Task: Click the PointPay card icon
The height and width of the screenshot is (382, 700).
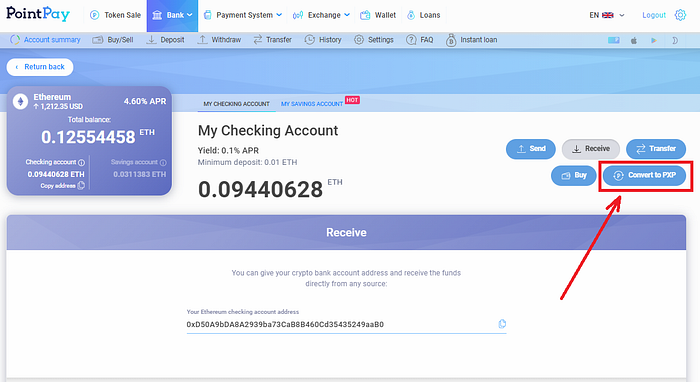Action: pos(614,40)
